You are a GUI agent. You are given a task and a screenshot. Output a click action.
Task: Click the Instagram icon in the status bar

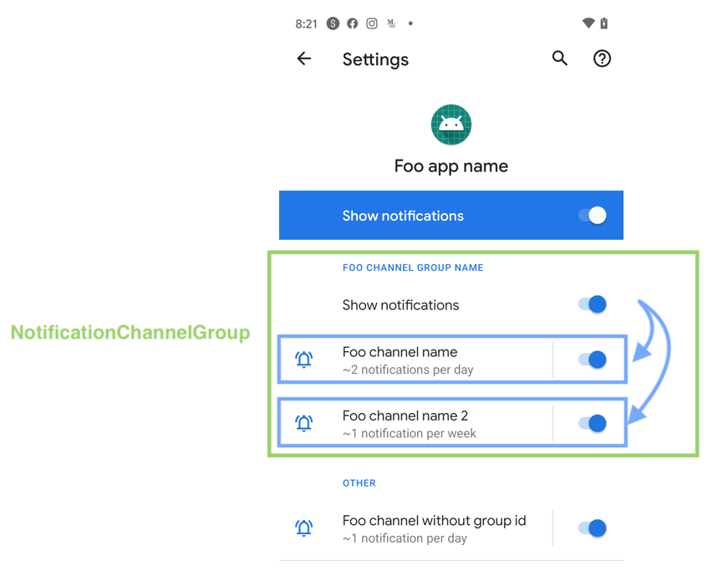tap(371, 23)
